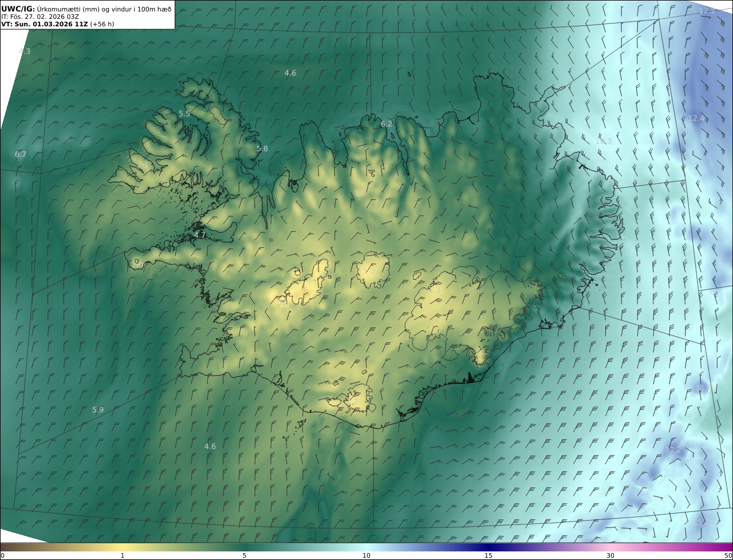Click the 4.7 value label on the map
This screenshot has width=733, height=560.
200,235
